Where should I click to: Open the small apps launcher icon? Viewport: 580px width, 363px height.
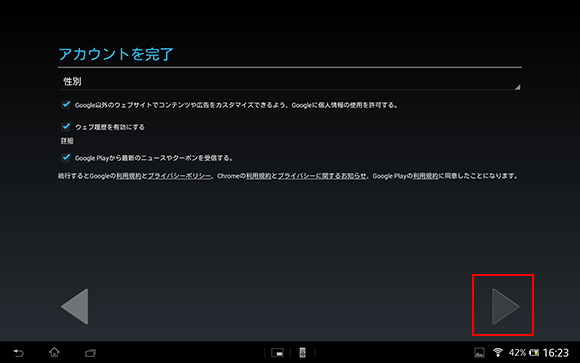click(277, 353)
